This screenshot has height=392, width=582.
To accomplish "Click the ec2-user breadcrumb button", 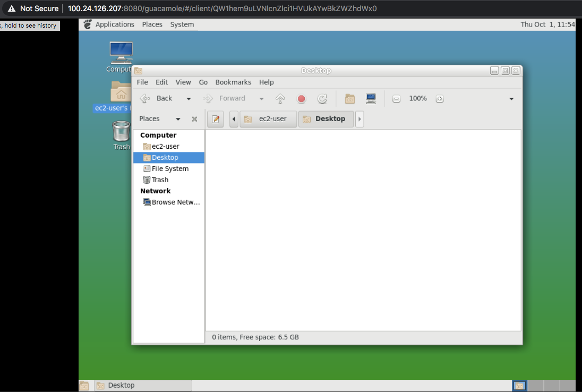I will click(268, 119).
